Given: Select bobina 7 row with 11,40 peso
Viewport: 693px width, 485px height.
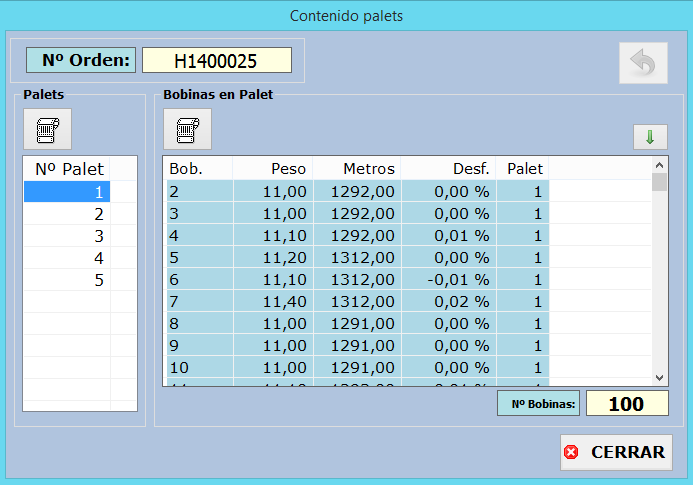Looking at the screenshot, I should pyautogui.click(x=356, y=302).
